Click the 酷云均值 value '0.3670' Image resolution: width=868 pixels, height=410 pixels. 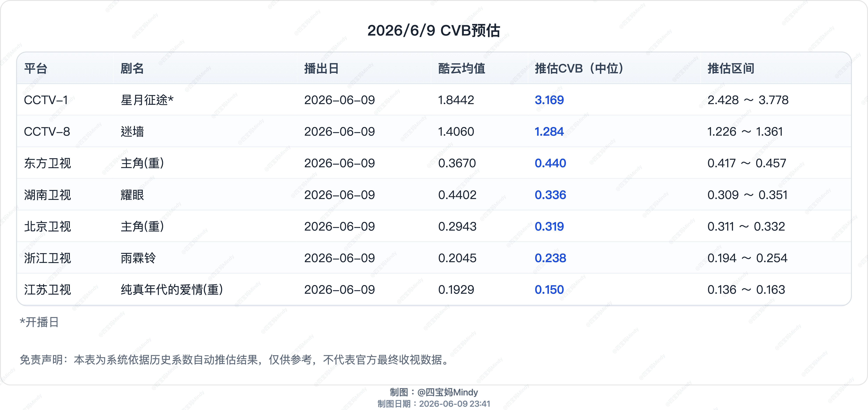pyautogui.click(x=457, y=163)
